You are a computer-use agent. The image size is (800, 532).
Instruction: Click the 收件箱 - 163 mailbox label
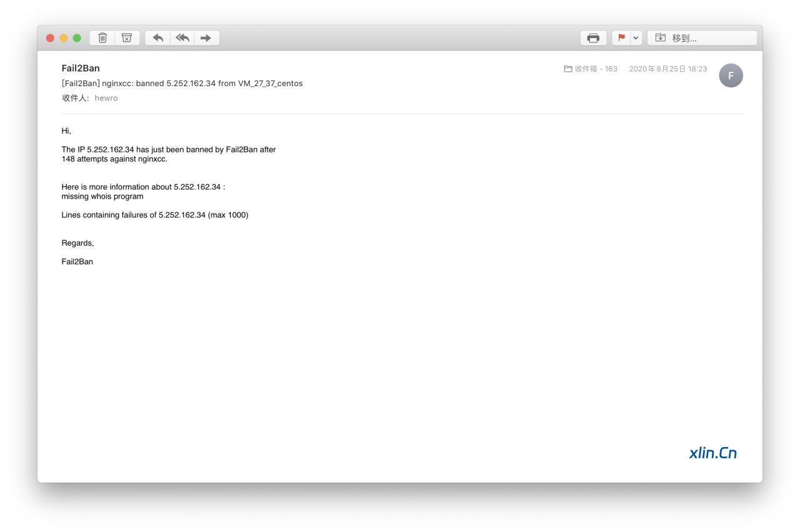point(596,69)
